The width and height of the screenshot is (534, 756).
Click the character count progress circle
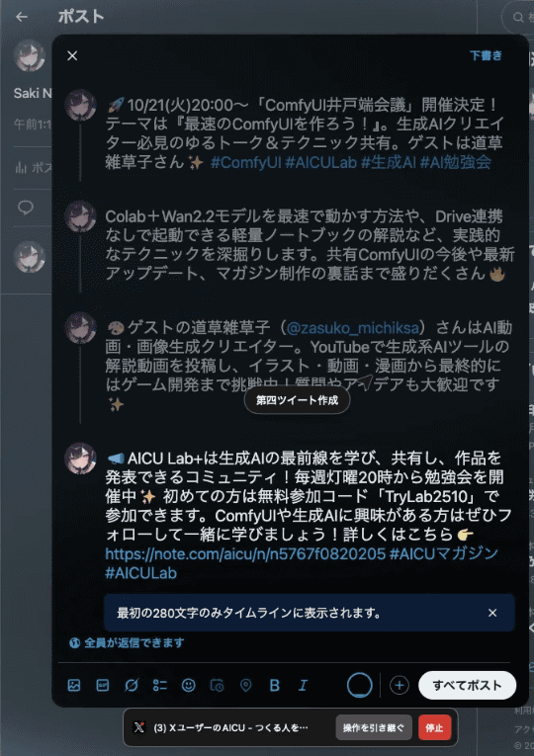pos(359,685)
